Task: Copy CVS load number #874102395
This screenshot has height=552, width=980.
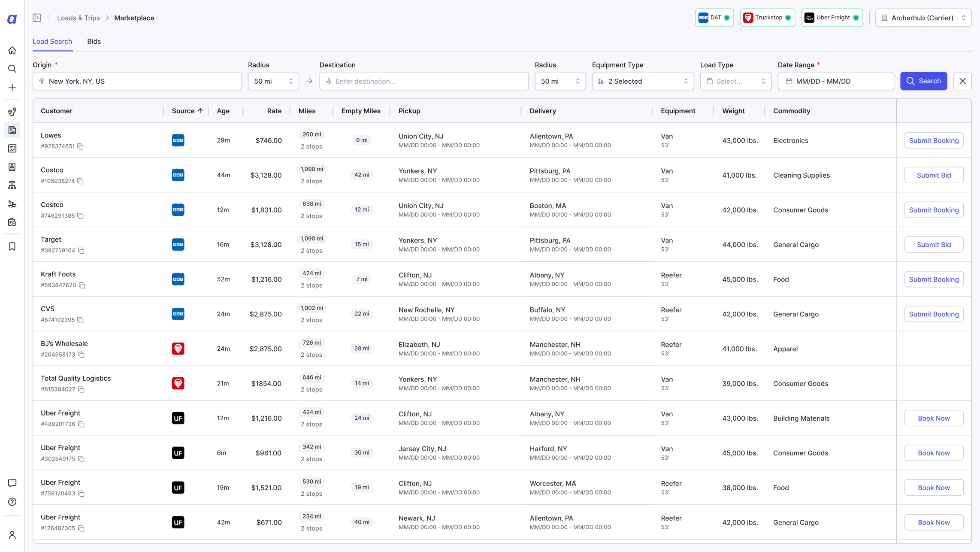Action: click(x=80, y=320)
